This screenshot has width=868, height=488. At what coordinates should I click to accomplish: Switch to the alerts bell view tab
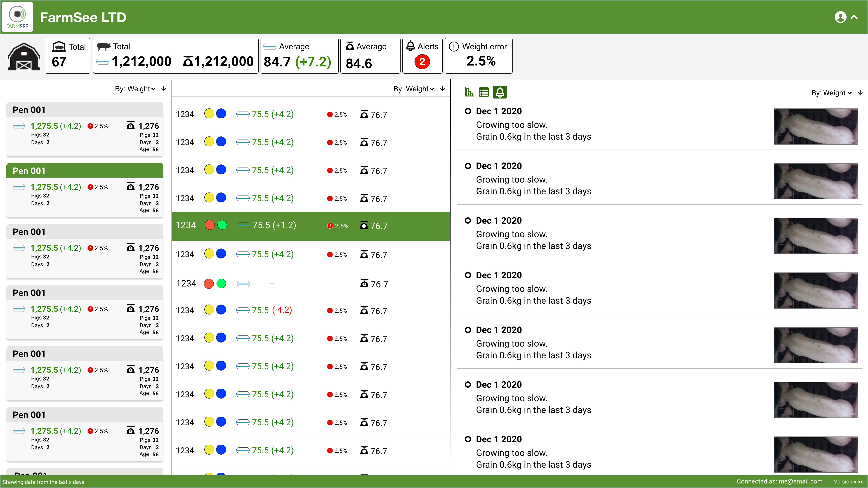tap(500, 92)
